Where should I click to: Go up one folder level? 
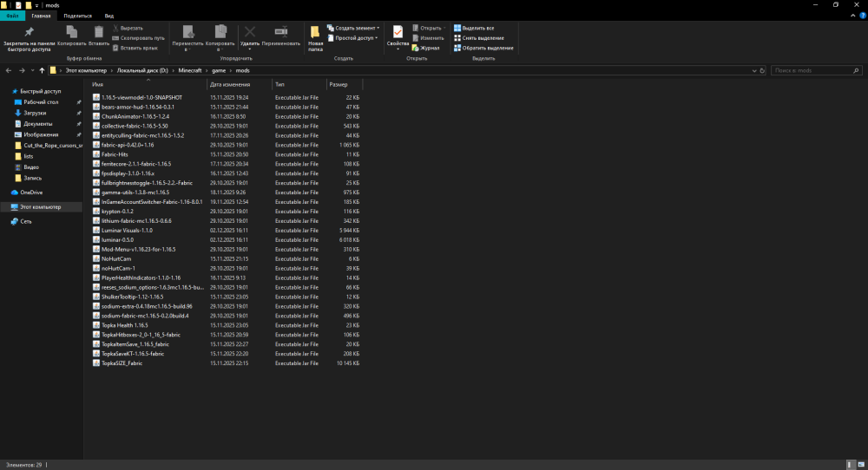coord(42,71)
